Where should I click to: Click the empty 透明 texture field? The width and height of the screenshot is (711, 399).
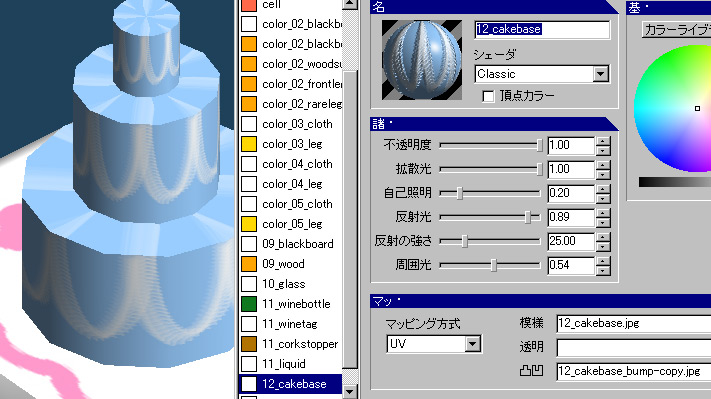(633, 347)
